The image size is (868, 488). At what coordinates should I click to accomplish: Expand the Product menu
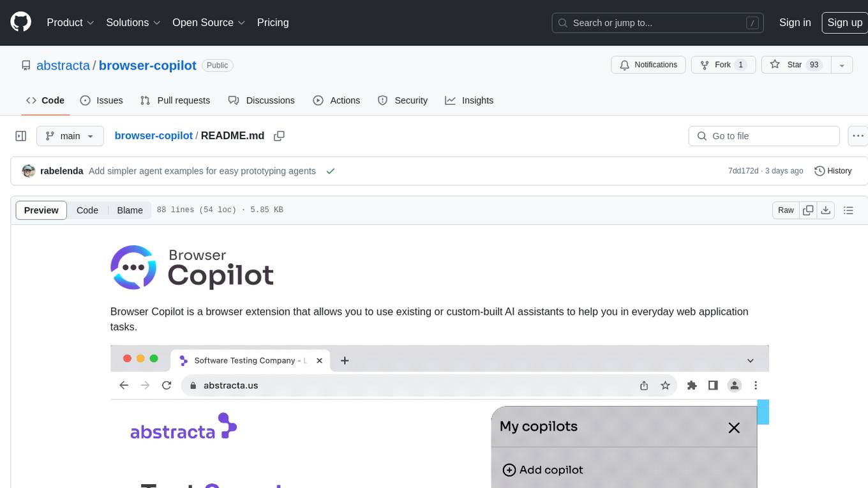point(70,22)
